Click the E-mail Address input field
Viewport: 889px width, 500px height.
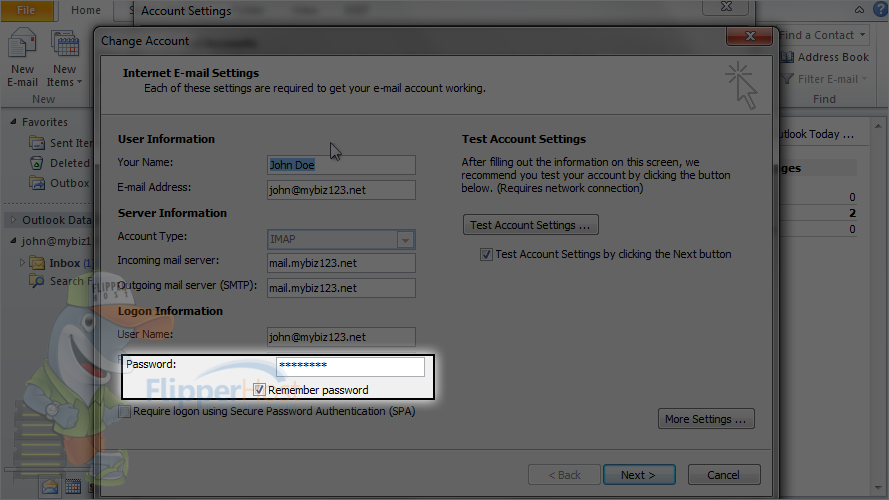coord(341,190)
